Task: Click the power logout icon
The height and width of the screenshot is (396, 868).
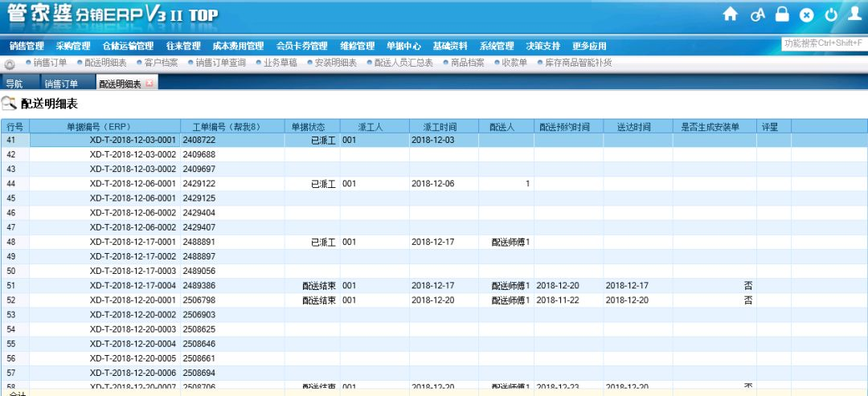Action: pos(831,15)
